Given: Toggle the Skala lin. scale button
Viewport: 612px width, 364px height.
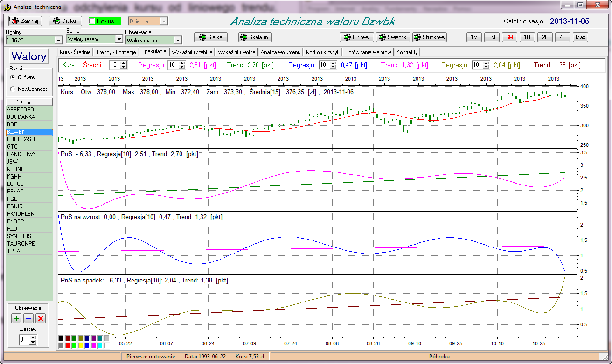Looking at the screenshot, I should pyautogui.click(x=255, y=37).
